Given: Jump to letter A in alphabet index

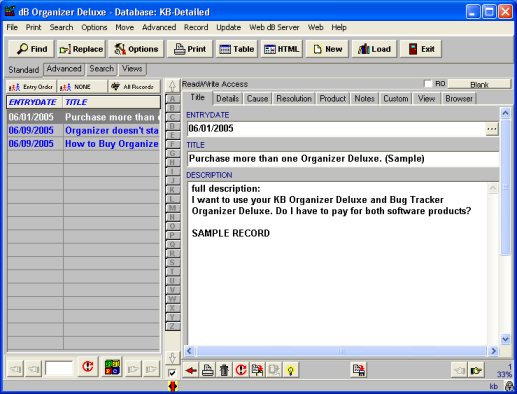Looking at the screenshot, I should pos(172,99).
